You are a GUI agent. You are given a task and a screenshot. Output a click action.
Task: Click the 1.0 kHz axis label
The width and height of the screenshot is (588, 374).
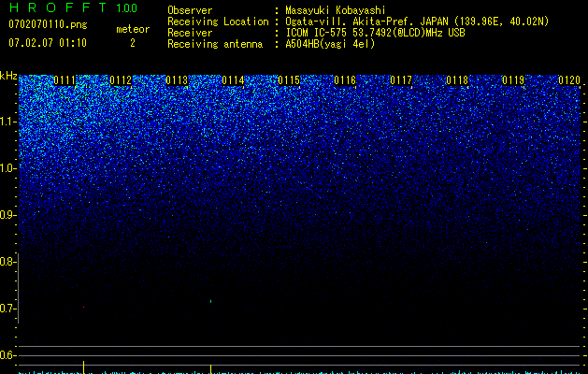coord(7,168)
